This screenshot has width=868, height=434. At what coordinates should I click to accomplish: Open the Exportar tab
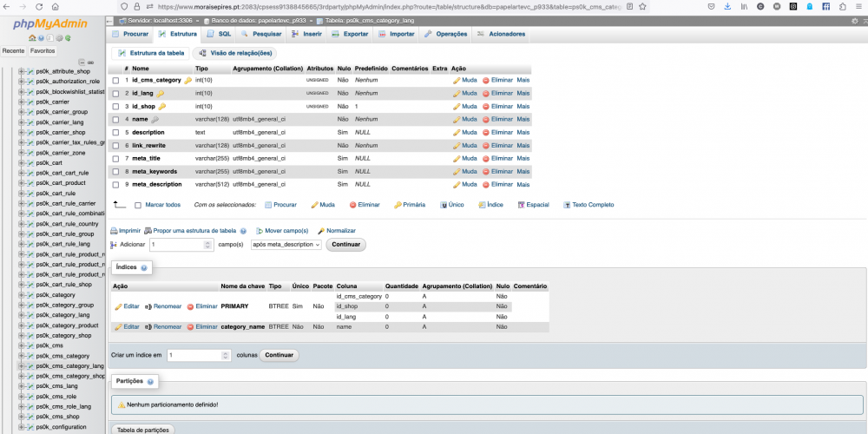(x=350, y=34)
